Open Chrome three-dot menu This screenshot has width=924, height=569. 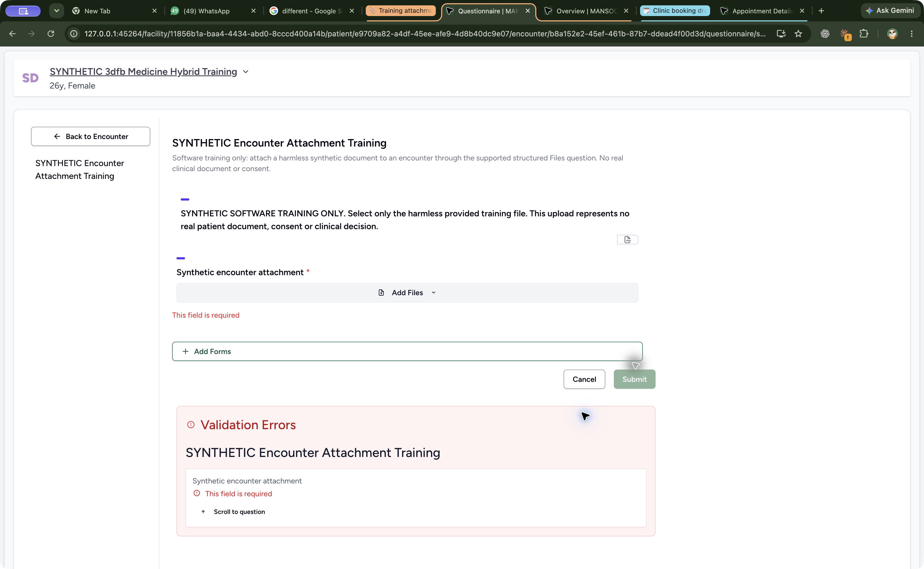[x=912, y=34]
